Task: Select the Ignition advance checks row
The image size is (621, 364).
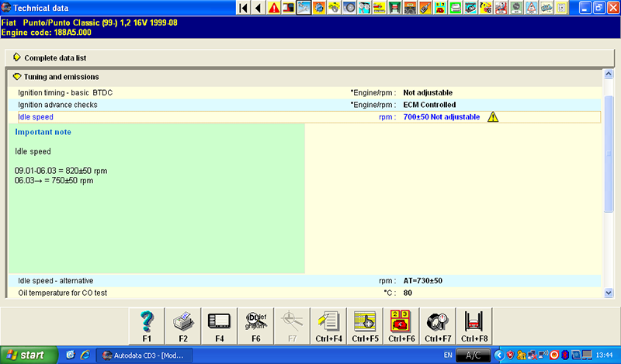Action: 57,105
